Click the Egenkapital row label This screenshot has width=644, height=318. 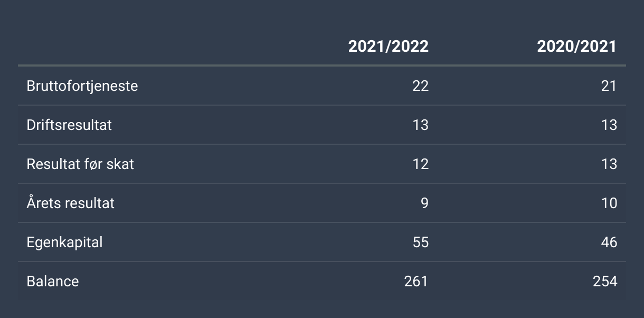tap(64, 242)
